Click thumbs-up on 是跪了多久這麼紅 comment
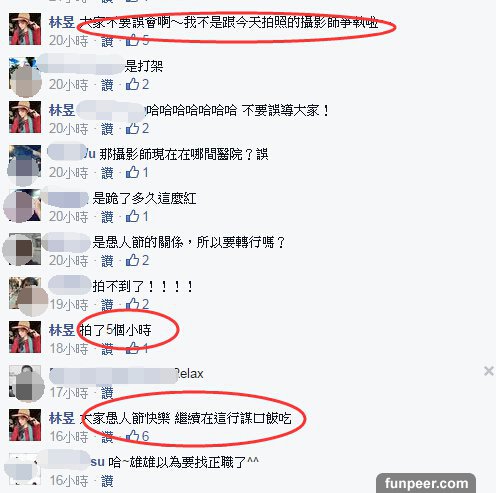The height and width of the screenshot is (493, 496). coord(132,216)
